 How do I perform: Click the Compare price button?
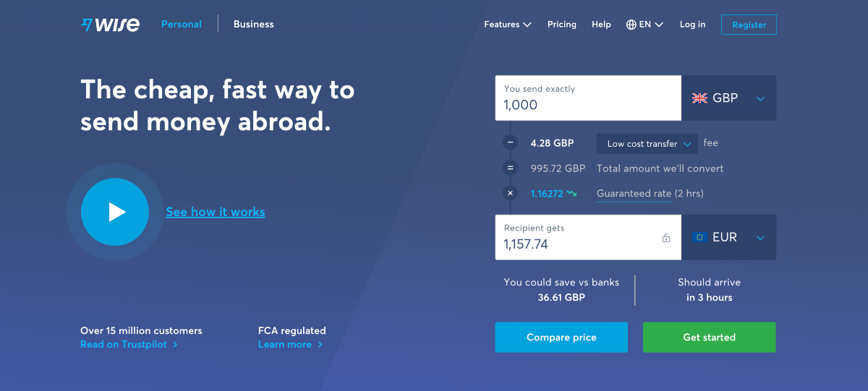(x=561, y=338)
